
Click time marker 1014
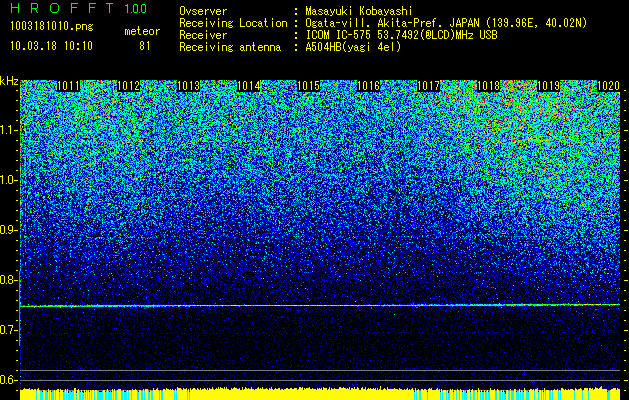[249, 86]
